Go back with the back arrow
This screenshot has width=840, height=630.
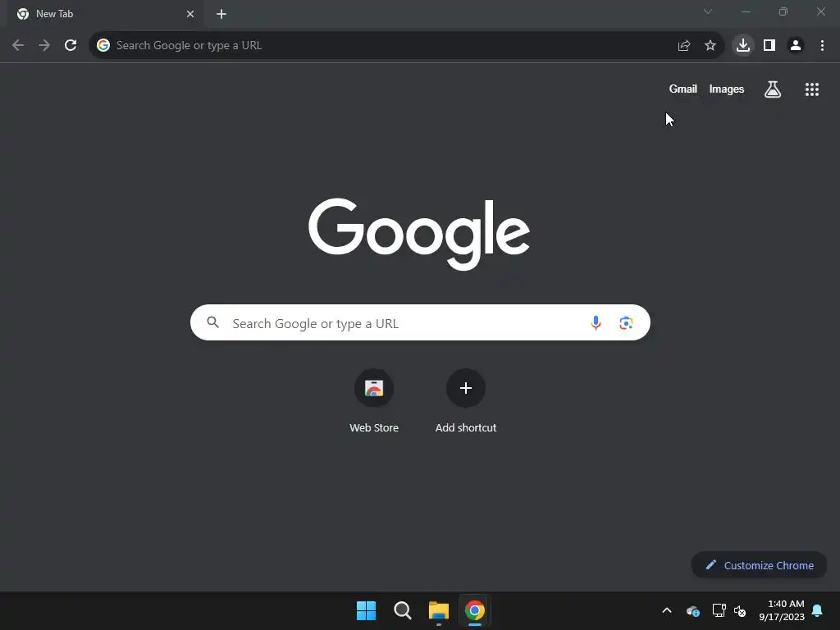pyautogui.click(x=18, y=46)
